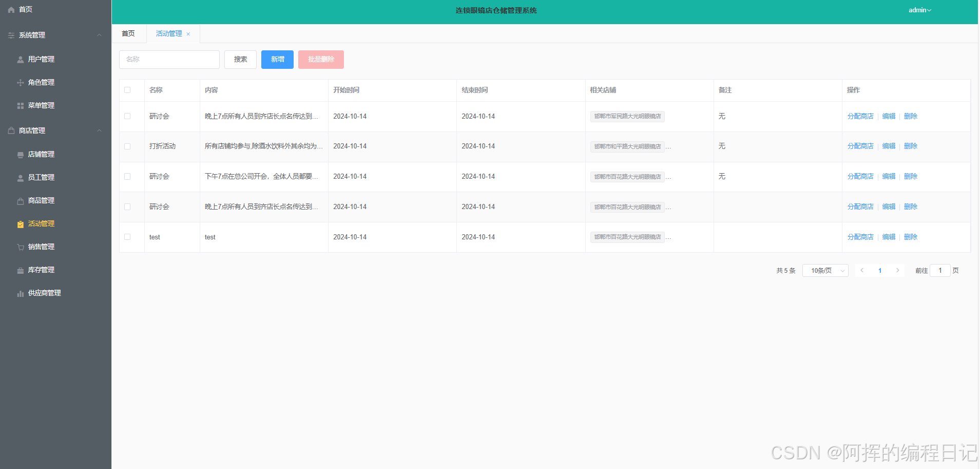
Task: Click the 批量删除 button
Action: [x=321, y=60]
